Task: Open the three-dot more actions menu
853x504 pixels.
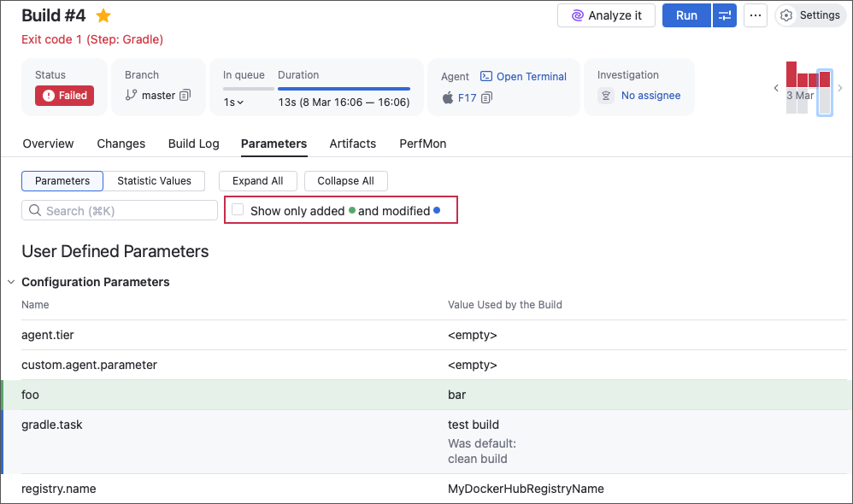Action: pos(755,15)
